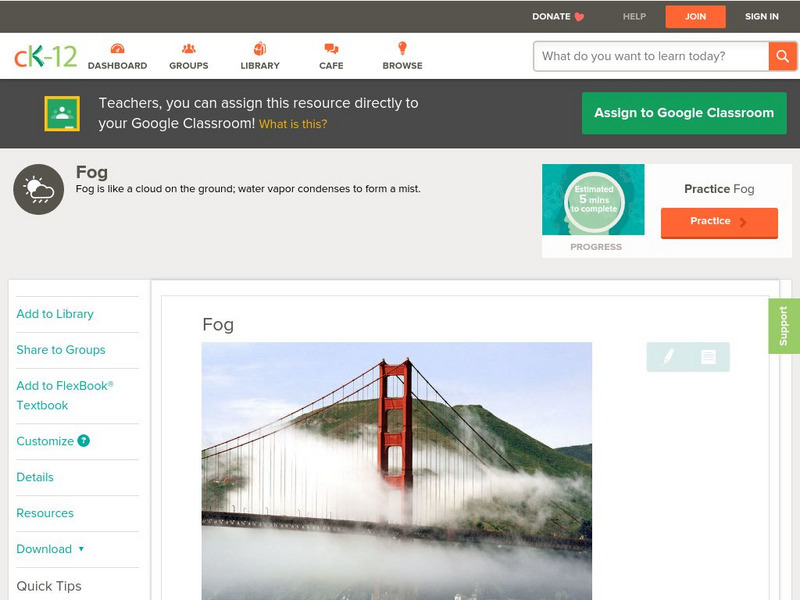Viewport: 800px width, 600px height.
Task: Click the DONATE link
Action: (x=551, y=17)
